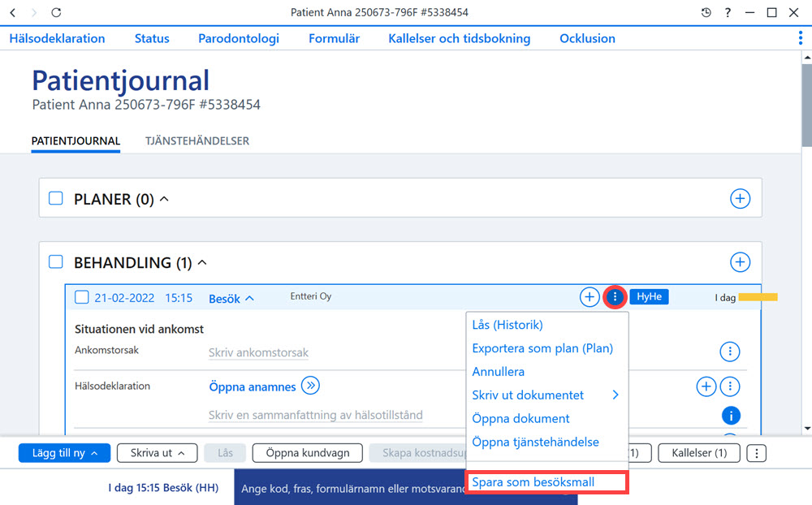Screen dimensions: 812x505
Task: Click double-arrow icon next to Öppna anamnes
Action: pyautogui.click(x=310, y=386)
